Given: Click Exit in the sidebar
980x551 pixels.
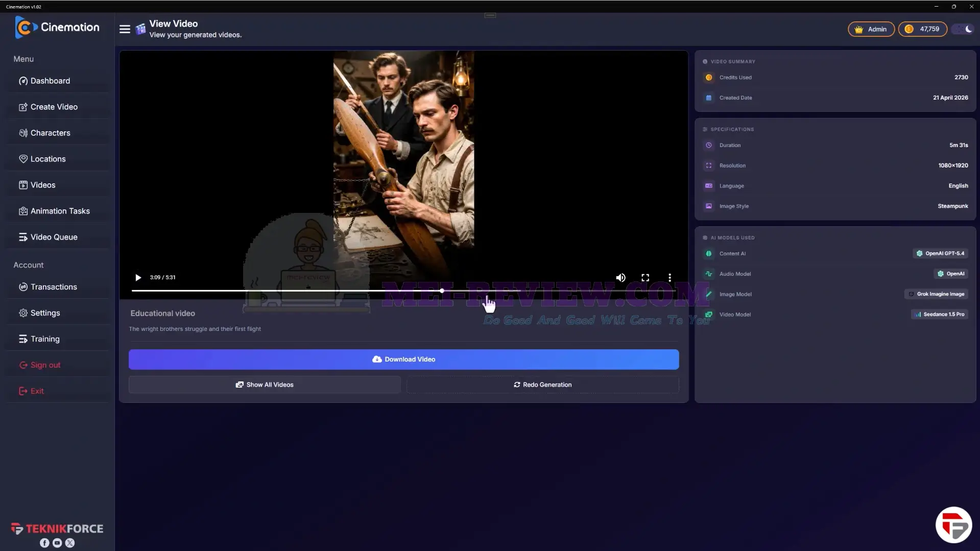Looking at the screenshot, I should [58, 391].
